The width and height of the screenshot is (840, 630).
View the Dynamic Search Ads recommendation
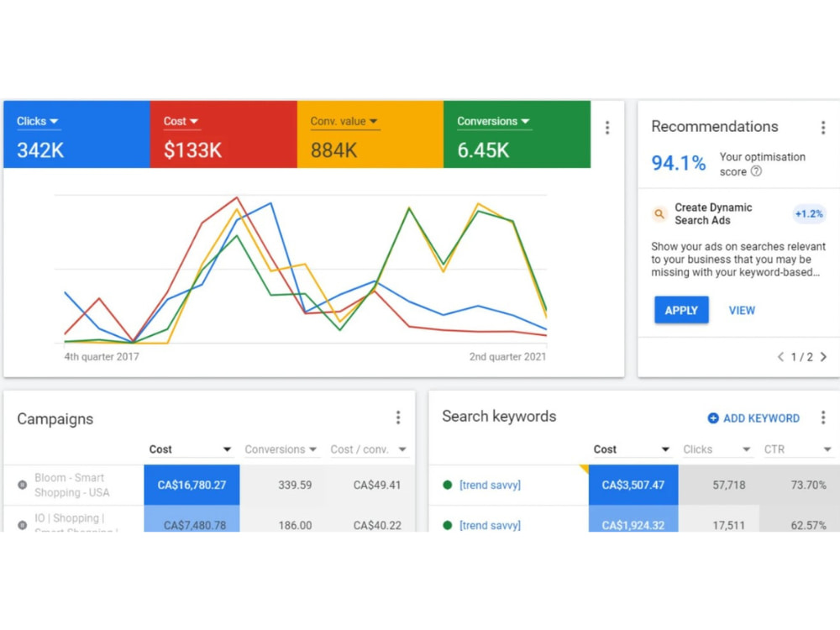pyautogui.click(x=742, y=310)
